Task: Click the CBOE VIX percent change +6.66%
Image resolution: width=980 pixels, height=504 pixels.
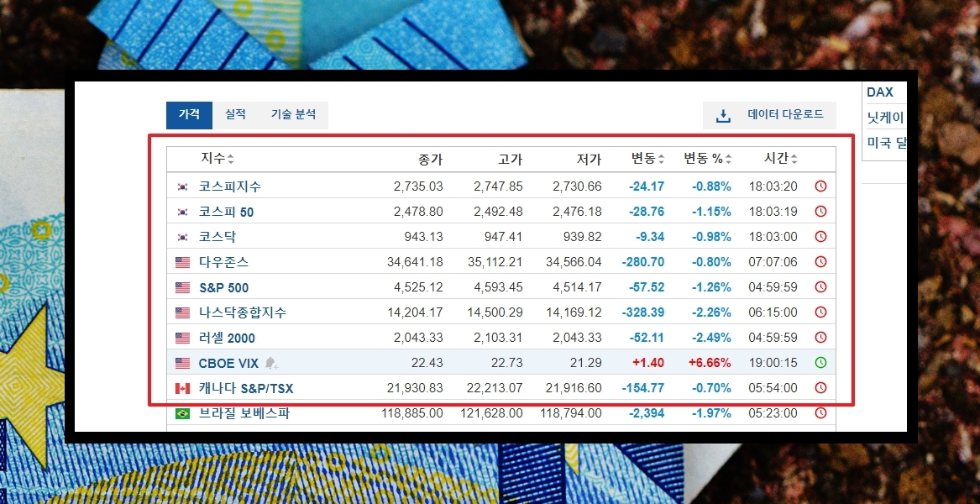Action: point(710,364)
